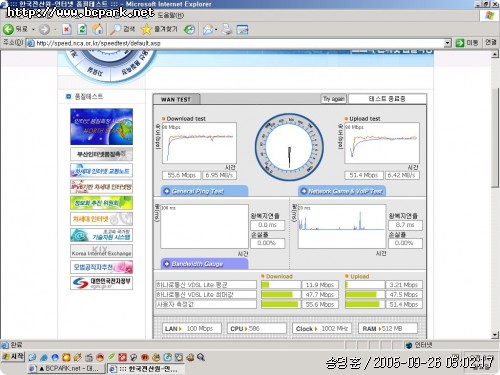
Task: Click the Try again button
Action: pos(334,99)
